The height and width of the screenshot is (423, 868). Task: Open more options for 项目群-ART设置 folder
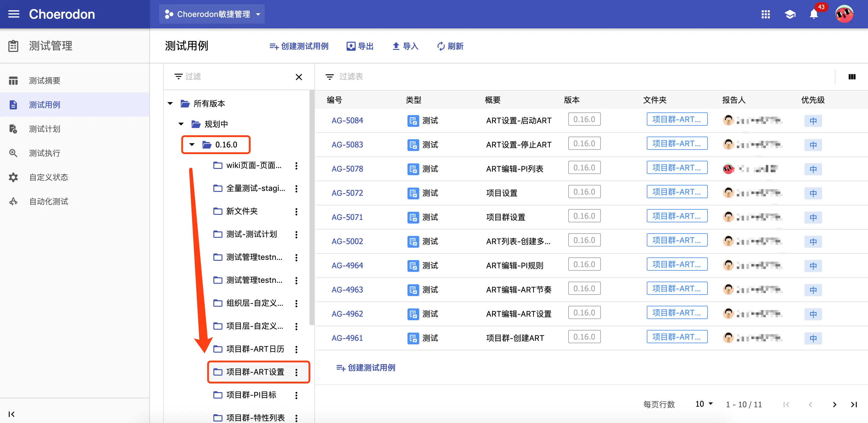tap(296, 372)
